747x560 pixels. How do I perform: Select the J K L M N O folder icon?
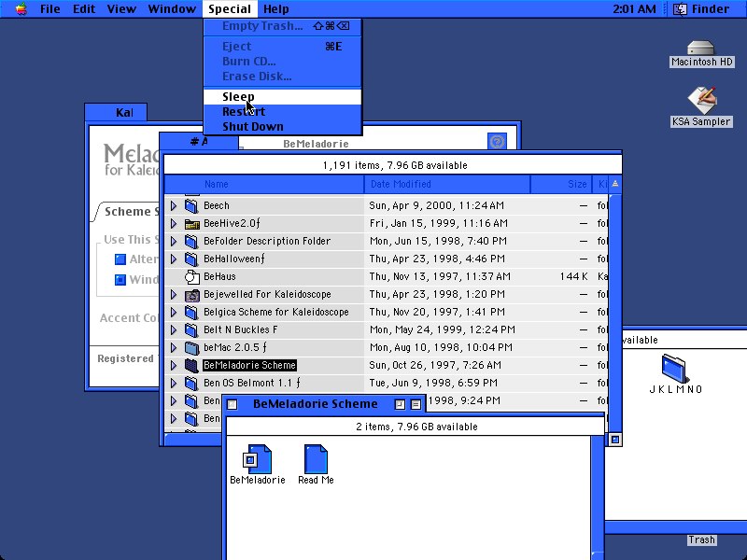coord(675,369)
